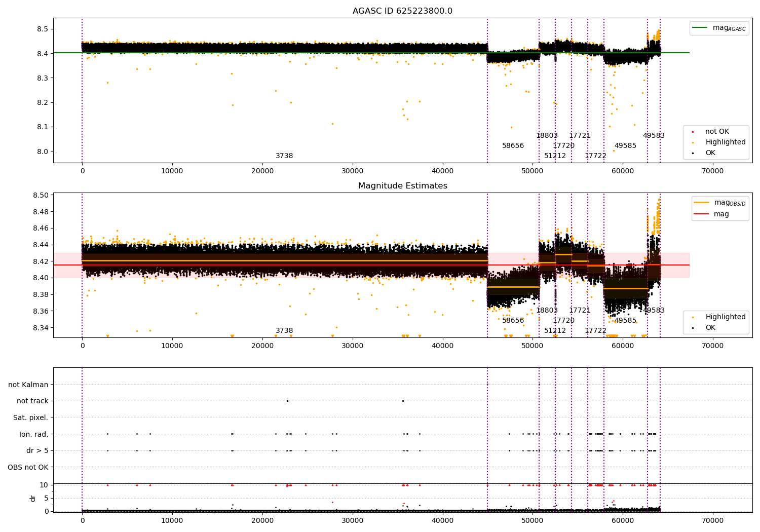760x532 pixels.
Task: Click 'Highlighted' legend entry in the middle plot
Action: [725, 317]
